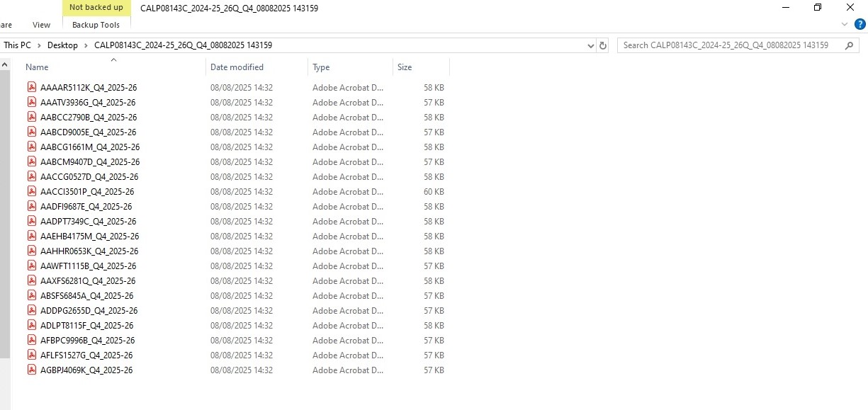Image resolution: width=868 pixels, height=410 pixels.
Task: Navigate to the Desktop breadcrumb
Action: pos(62,45)
